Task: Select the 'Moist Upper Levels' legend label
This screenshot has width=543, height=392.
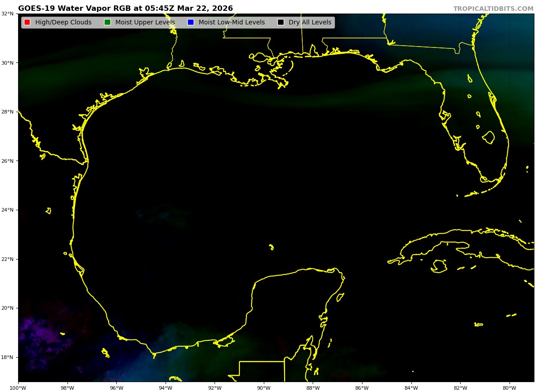Action: pos(145,23)
